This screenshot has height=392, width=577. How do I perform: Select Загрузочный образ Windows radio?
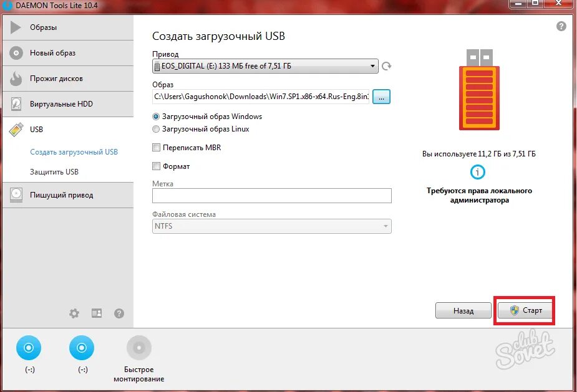pyautogui.click(x=156, y=117)
